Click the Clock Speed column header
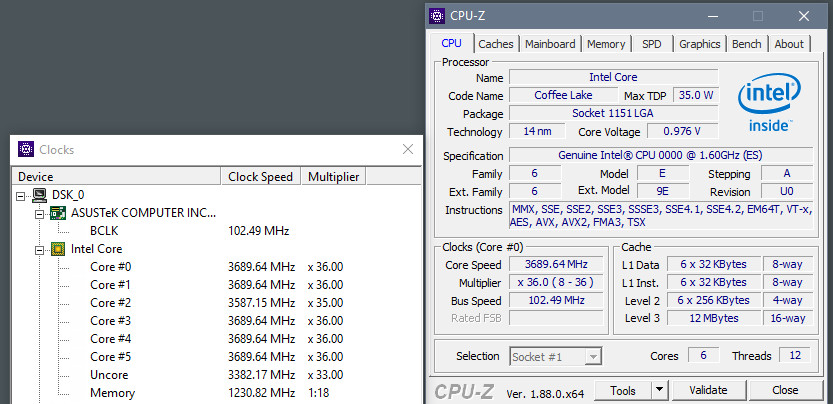The width and height of the screenshot is (833, 404). pos(261,176)
